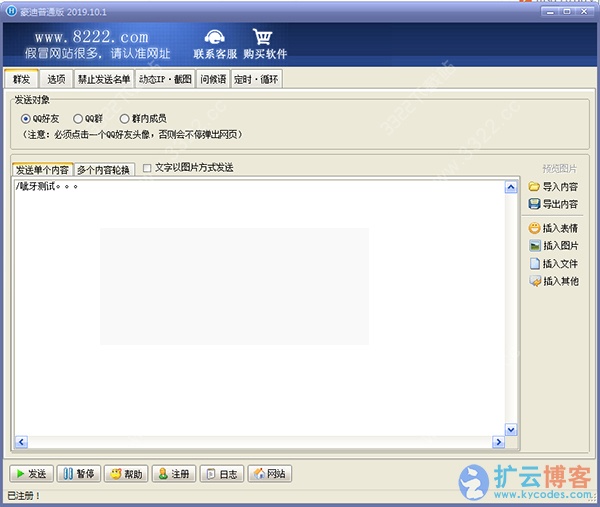
Task: Minimize the window
Action: [x=550, y=12]
